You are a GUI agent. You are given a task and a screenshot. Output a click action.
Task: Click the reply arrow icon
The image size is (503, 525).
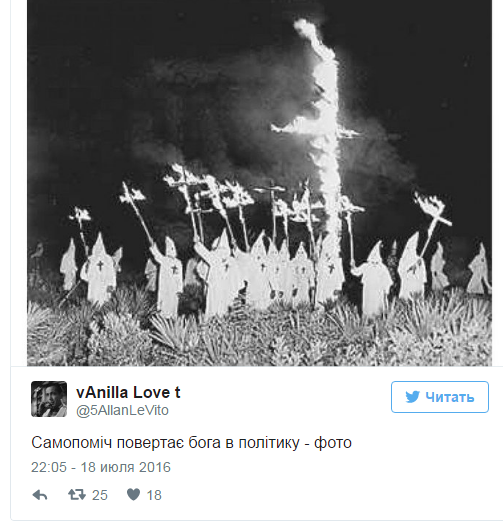tap(40, 495)
